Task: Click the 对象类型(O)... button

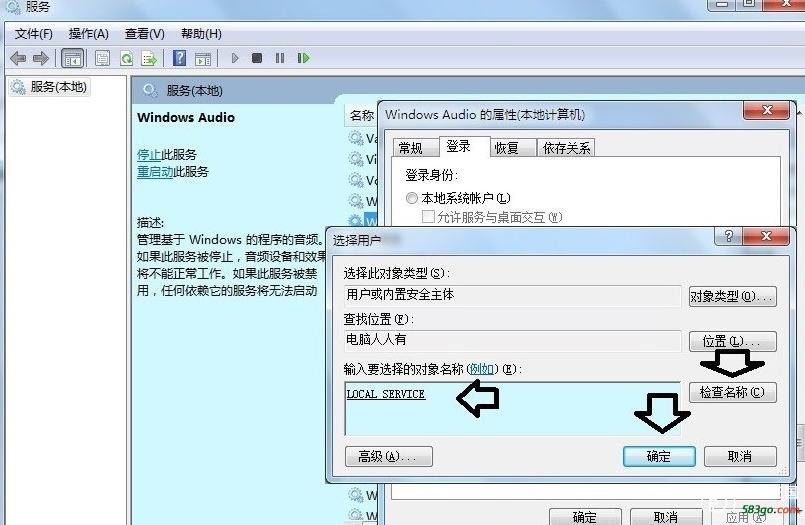Action: point(732,296)
